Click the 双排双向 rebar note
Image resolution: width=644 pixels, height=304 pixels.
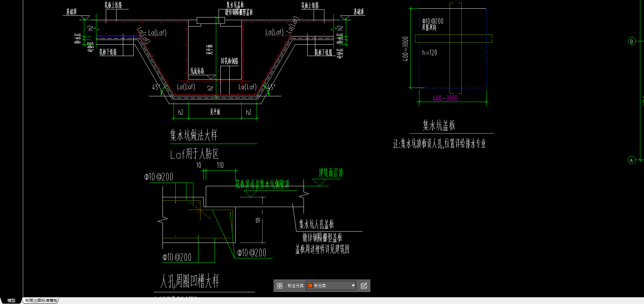tap(429, 28)
